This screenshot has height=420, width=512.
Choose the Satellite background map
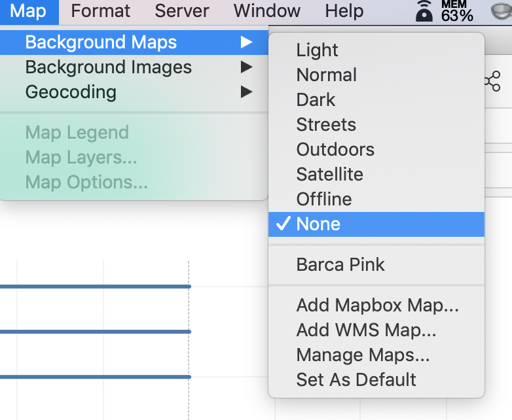329,174
